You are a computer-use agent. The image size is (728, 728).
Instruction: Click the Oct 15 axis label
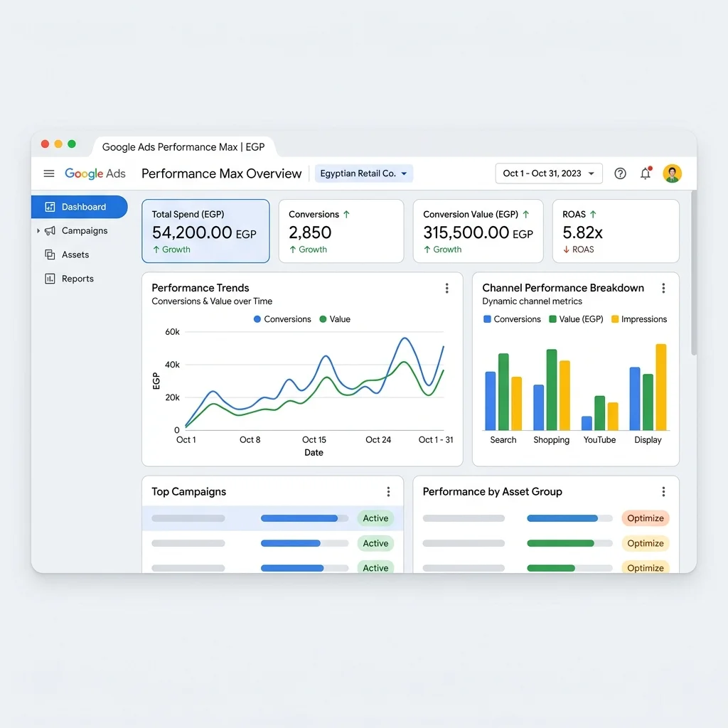click(x=314, y=440)
